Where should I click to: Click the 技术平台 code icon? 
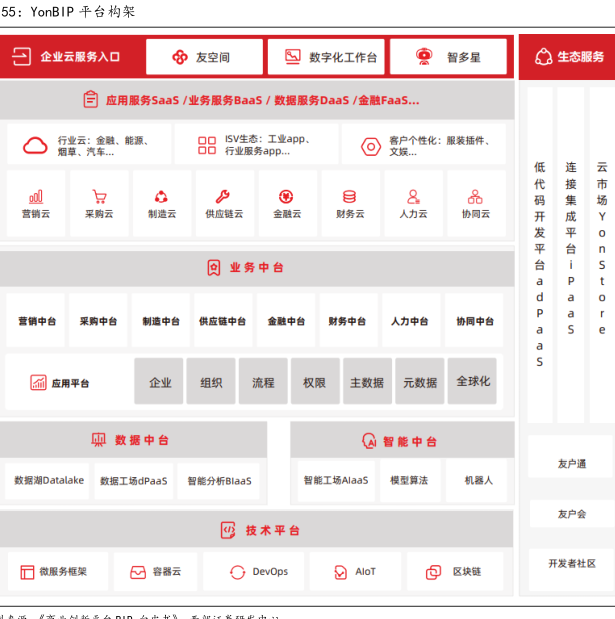pos(228,530)
